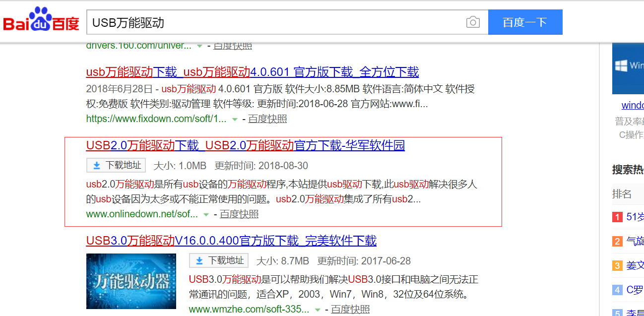This screenshot has height=316, width=644.
Task: Expand dropdown arrow next to www.fixdown.com URL
Action: (234, 119)
